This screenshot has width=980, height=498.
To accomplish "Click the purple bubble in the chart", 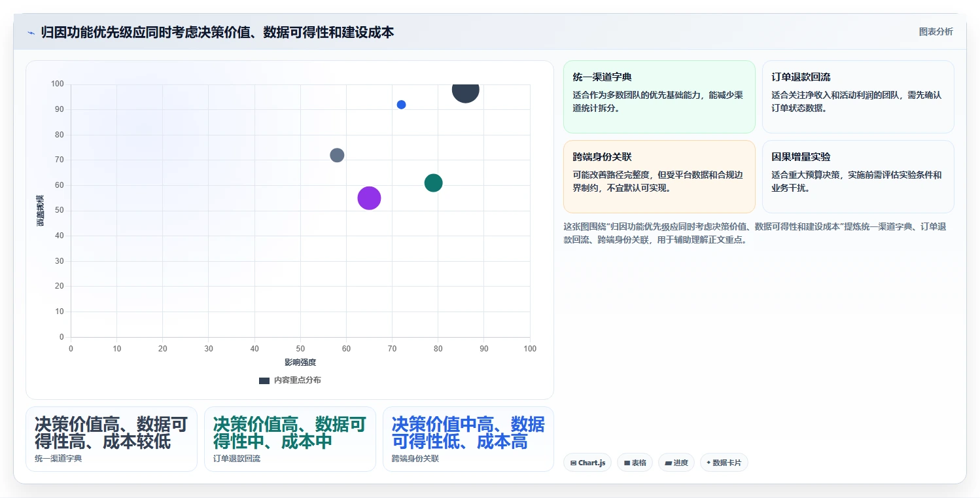I will click(x=369, y=198).
